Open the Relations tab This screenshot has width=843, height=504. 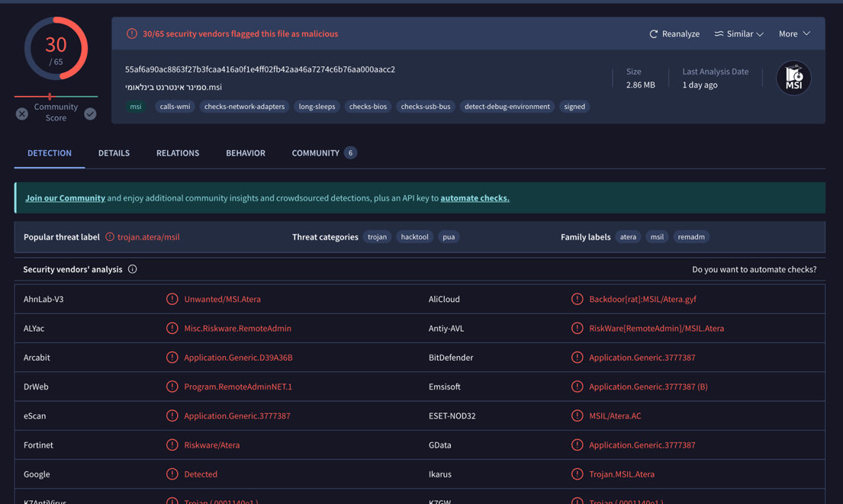pyautogui.click(x=178, y=153)
